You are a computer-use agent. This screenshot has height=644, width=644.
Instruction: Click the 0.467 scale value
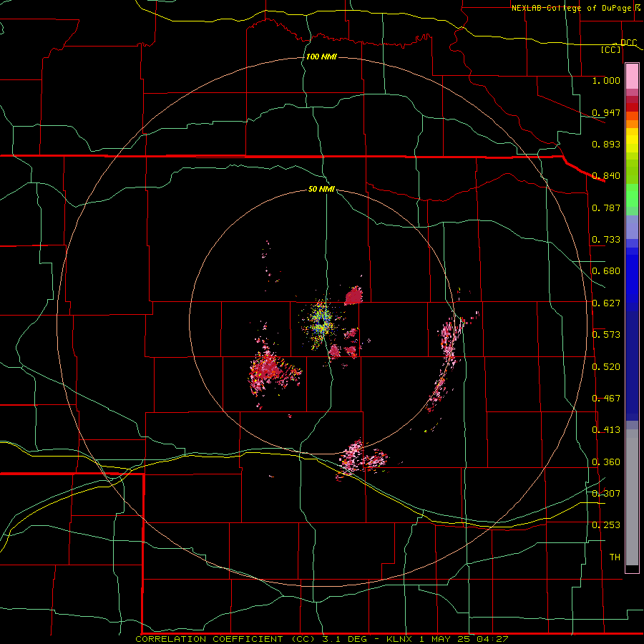coord(606,399)
